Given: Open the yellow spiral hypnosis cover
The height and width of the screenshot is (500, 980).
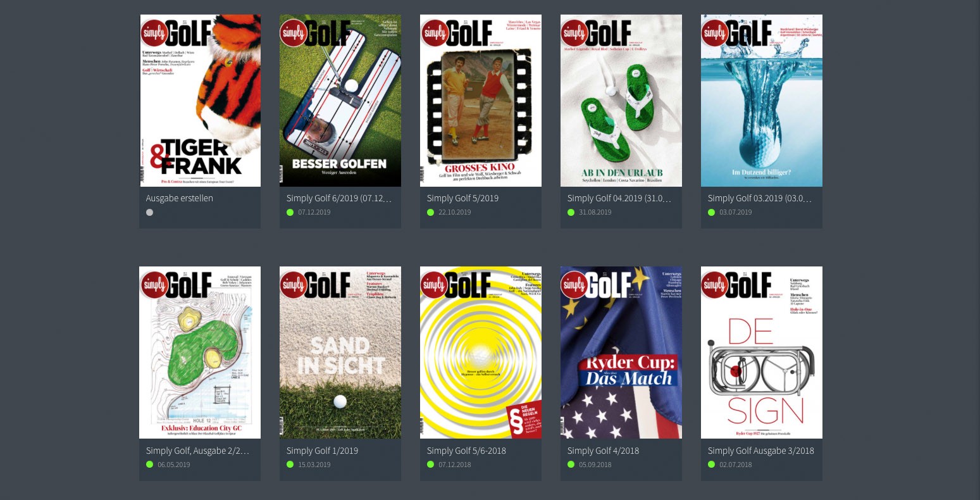Looking at the screenshot, I should click(x=481, y=353).
